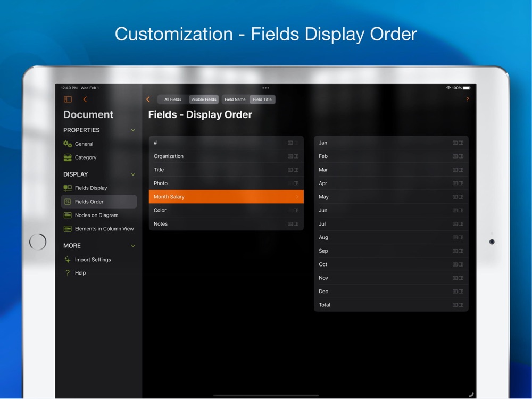Collapse the DISPLAY section chevron
Image resolution: width=532 pixels, height=399 pixels.
133,174
